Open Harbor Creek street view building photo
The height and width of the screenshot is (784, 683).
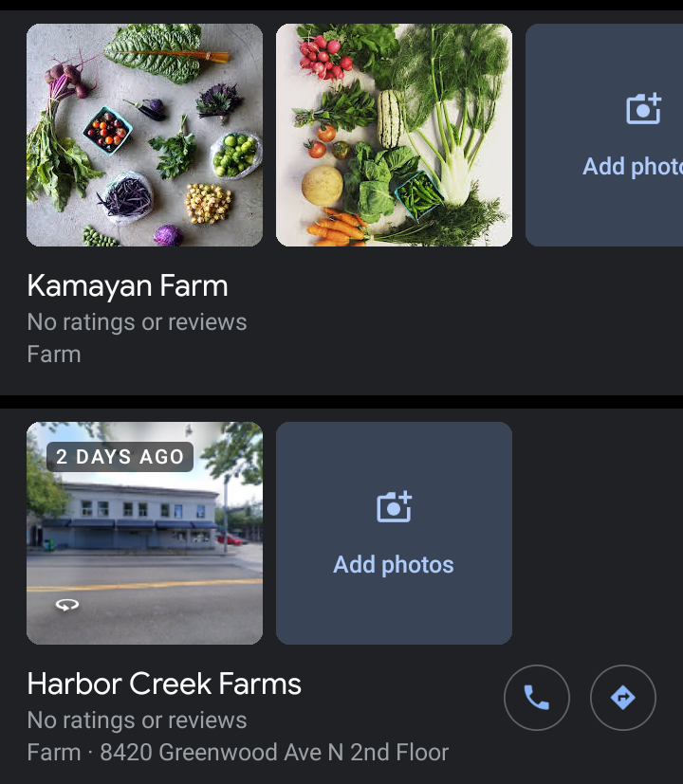(144, 550)
